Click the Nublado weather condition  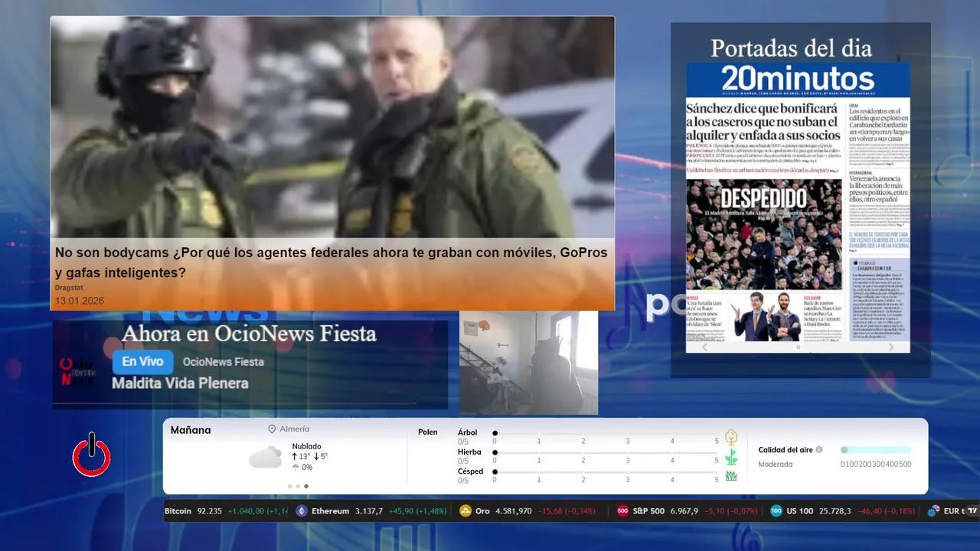306,446
